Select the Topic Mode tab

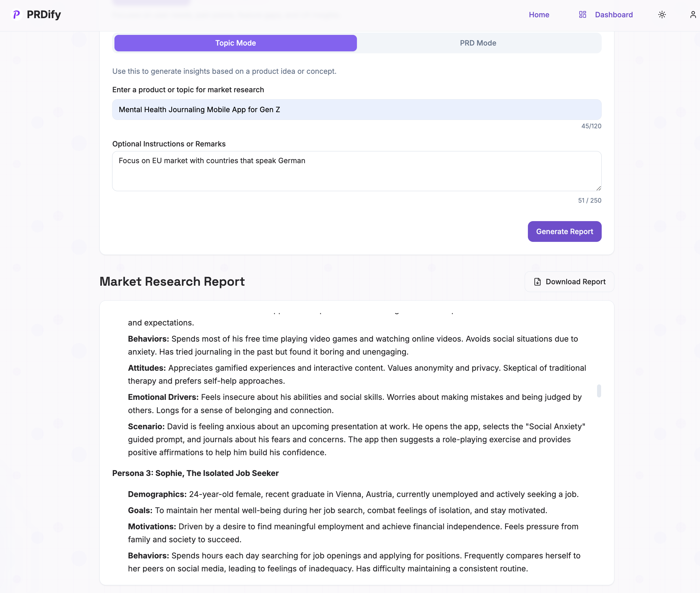pos(235,43)
